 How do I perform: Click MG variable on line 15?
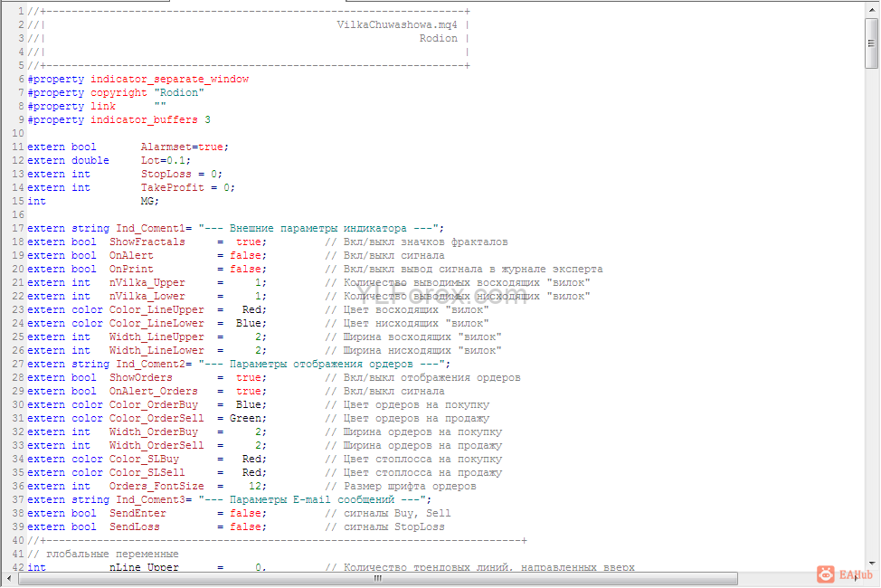pyautogui.click(x=147, y=201)
